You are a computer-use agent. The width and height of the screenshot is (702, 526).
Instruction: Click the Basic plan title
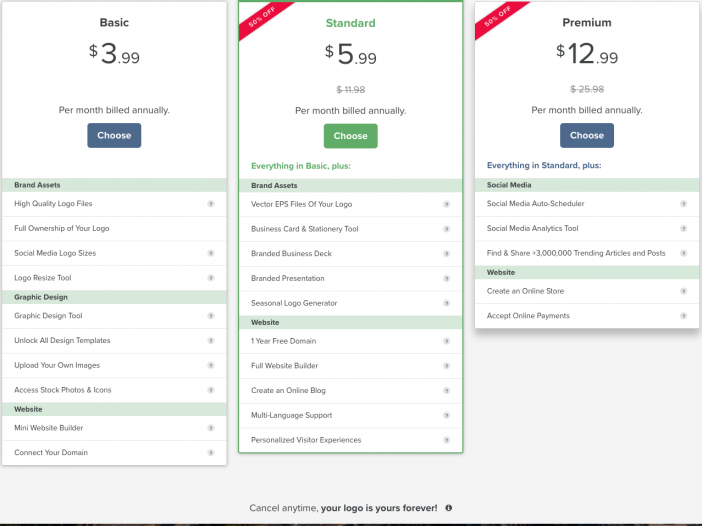(114, 22)
